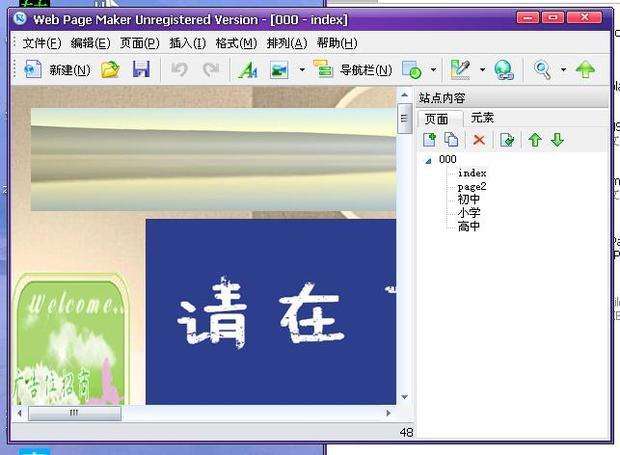Open the dropdown arrow beside the pencil icon
This screenshot has height=455, width=620.
coord(482,70)
